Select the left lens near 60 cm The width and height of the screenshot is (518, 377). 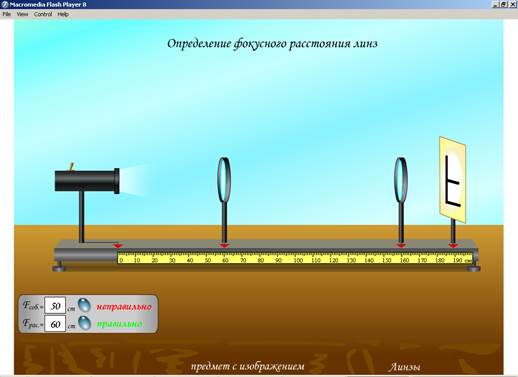click(224, 180)
